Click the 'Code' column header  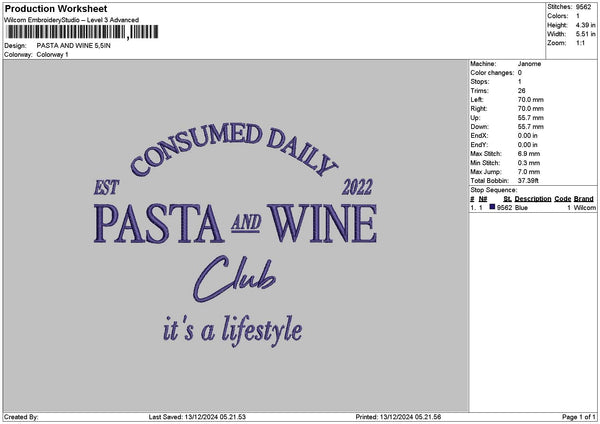562,199
